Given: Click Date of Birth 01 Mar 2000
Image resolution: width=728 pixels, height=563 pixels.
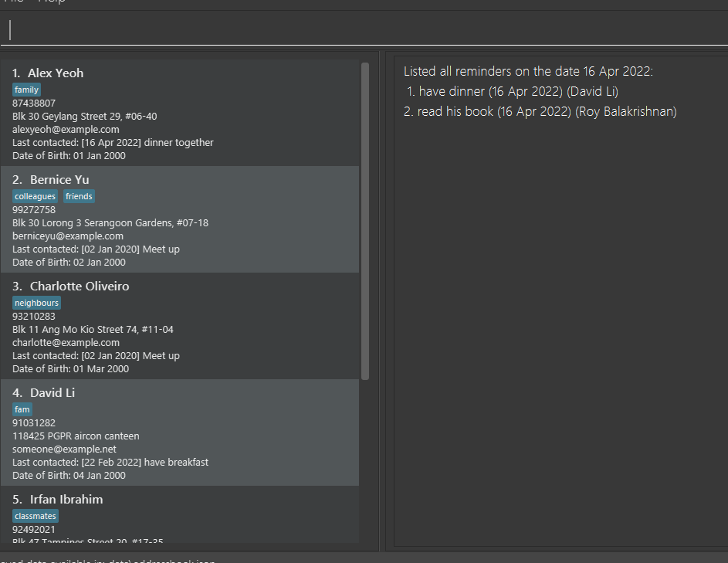Looking at the screenshot, I should click(x=70, y=369).
